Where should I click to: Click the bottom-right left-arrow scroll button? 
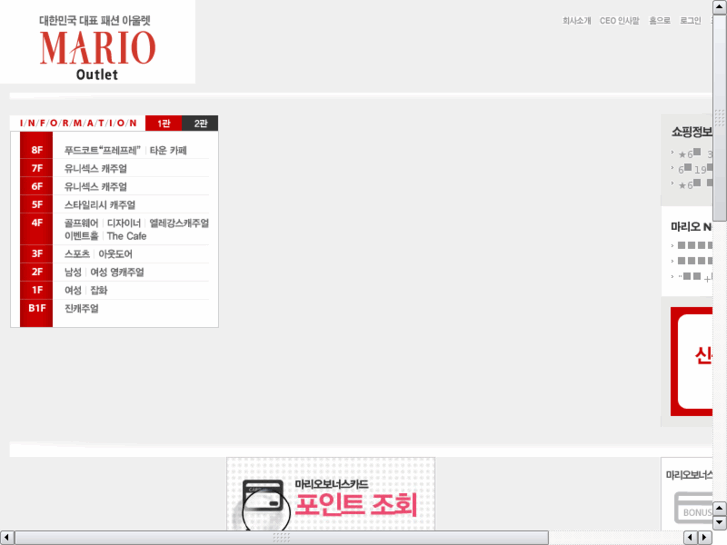pos(690,538)
